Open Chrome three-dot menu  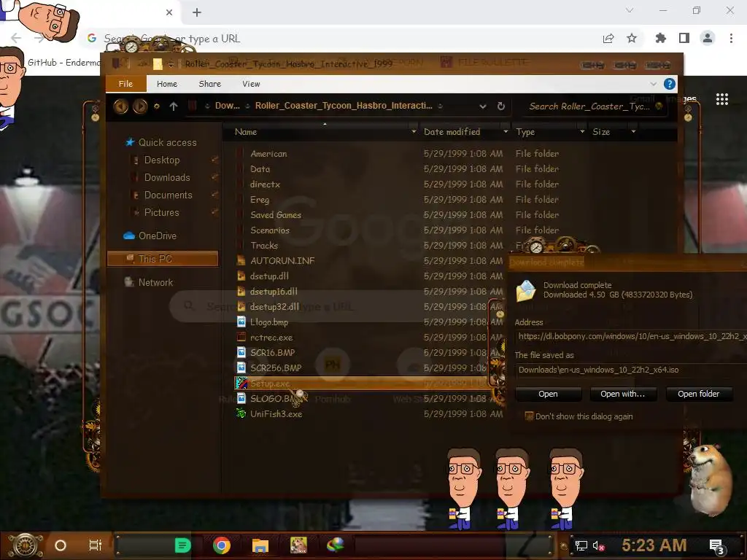coord(731,38)
